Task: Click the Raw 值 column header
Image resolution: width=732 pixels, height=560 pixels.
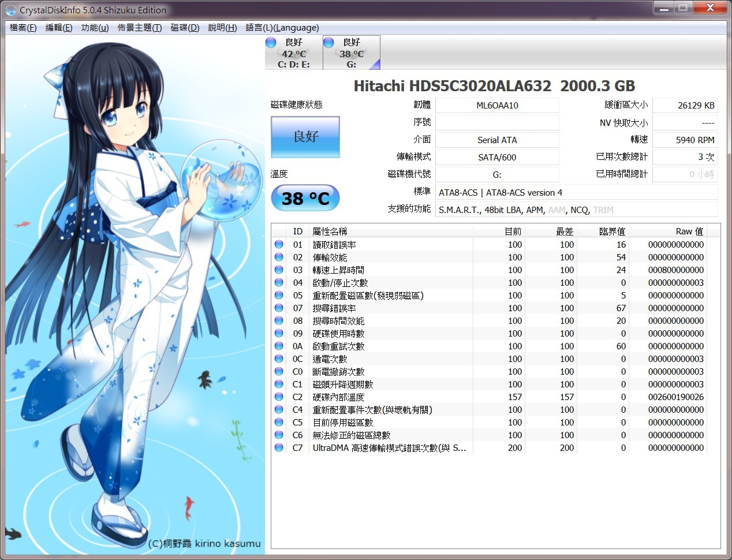Action: coord(667,231)
